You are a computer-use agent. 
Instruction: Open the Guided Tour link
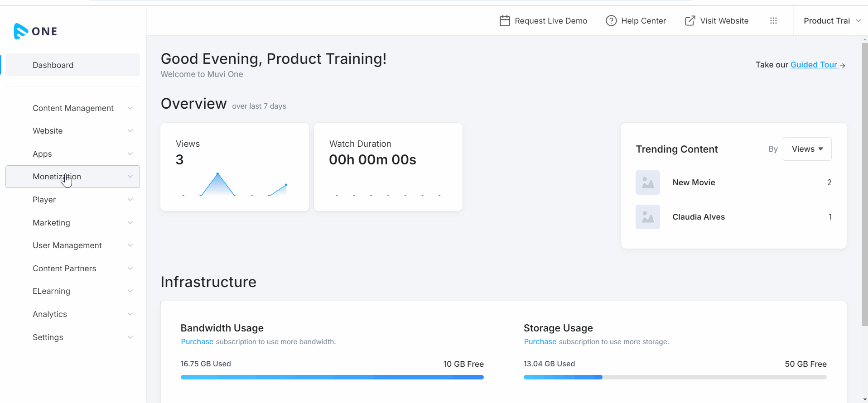pos(813,65)
